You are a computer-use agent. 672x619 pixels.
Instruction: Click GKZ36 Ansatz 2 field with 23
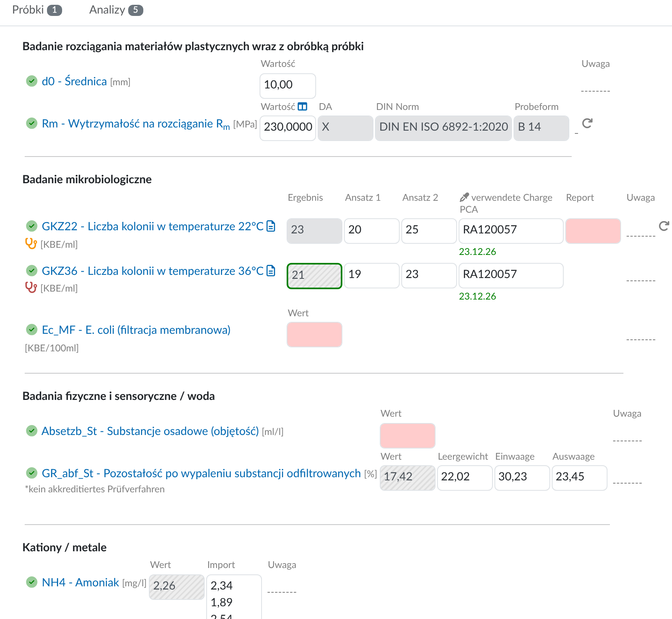tap(429, 275)
